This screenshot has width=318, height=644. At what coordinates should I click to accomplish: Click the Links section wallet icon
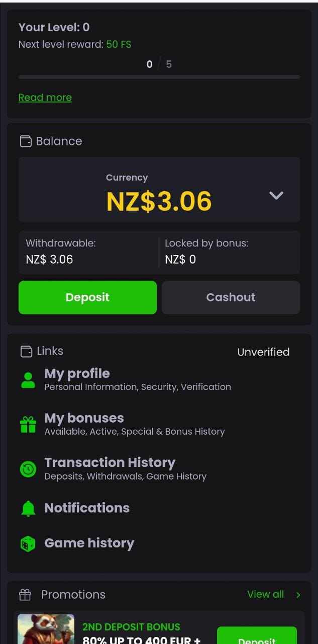[x=26, y=351]
